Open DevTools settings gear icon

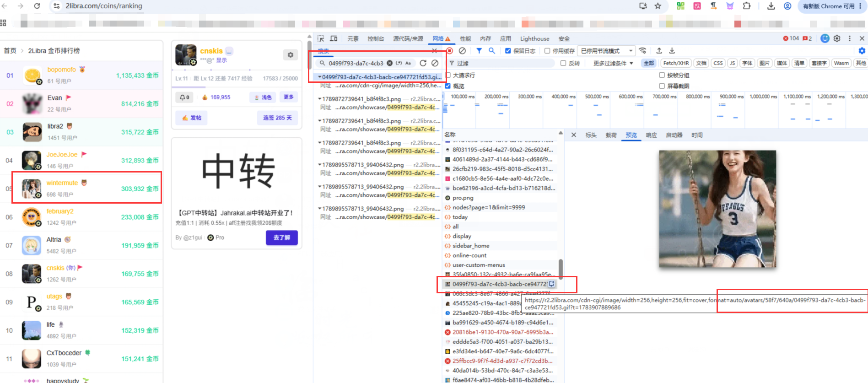tap(837, 38)
